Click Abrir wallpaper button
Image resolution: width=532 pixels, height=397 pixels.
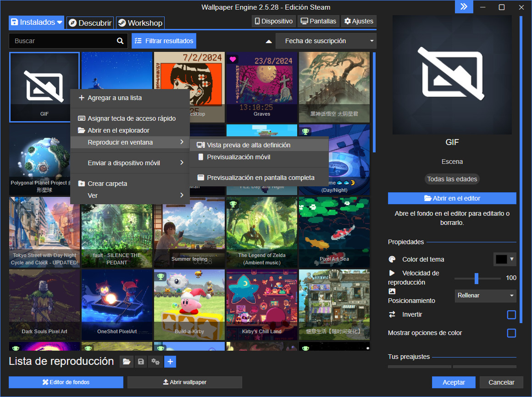(184, 382)
